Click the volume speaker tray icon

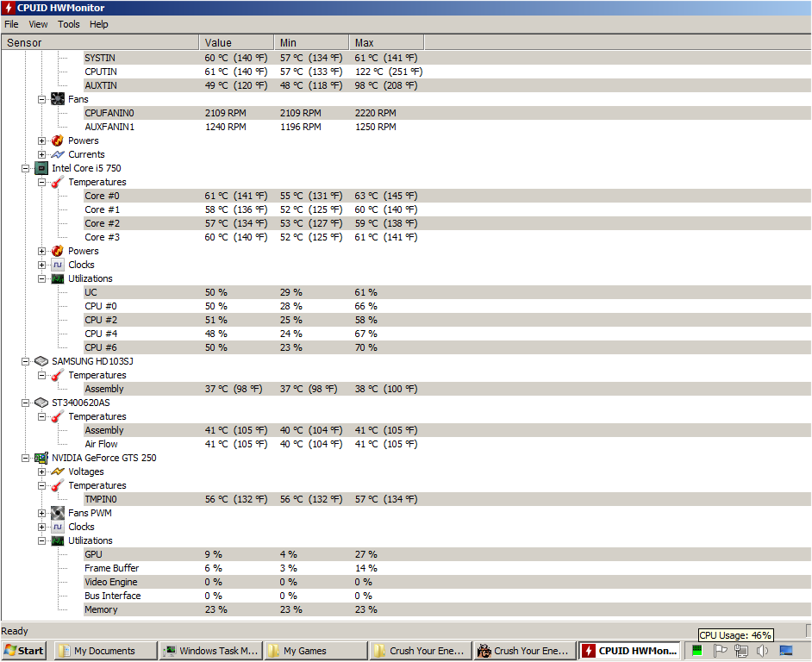762,651
